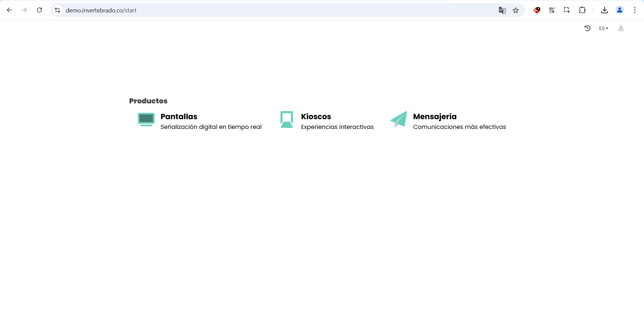Reload the current page
Image resolution: width=644 pixels, height=326 pixels.
click(39, 10)
